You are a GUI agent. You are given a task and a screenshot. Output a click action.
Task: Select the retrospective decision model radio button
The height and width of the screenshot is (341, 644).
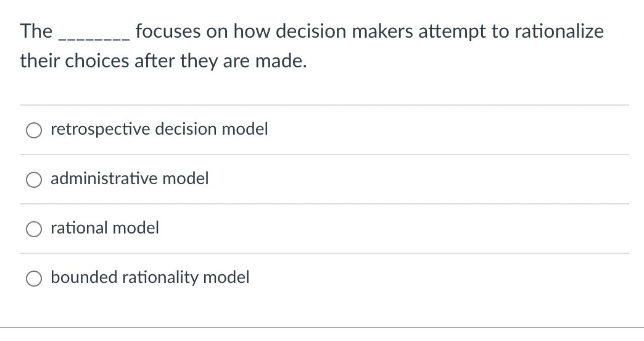coord(33,130)
